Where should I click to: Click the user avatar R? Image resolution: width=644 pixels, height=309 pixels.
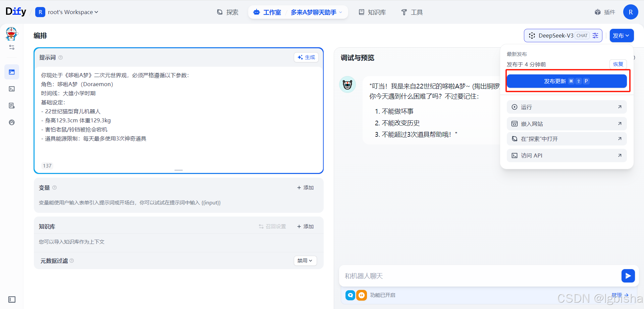[631, 12]
